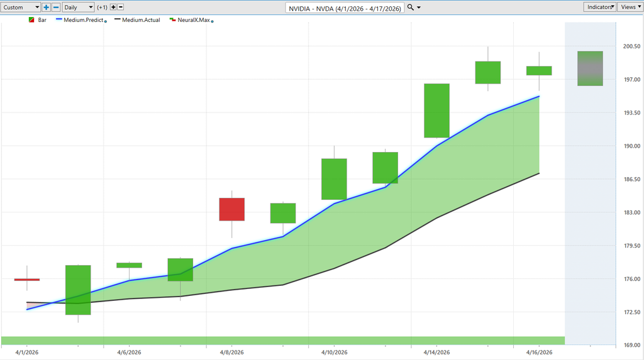Open the Daily interval dropdown
The image size is (644, 360).
pyautogui.click(x=79, y=8)
